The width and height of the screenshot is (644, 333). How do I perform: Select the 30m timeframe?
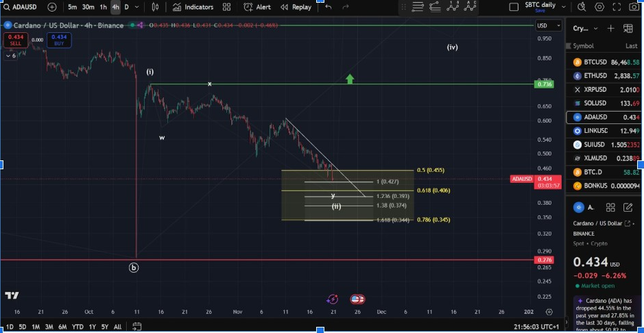coord(88,7)
